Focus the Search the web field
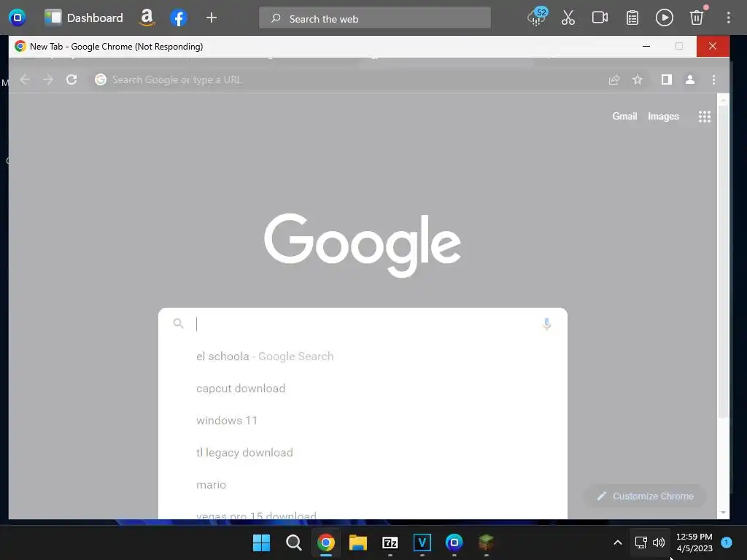747x560 pixels. pos(374,18)
